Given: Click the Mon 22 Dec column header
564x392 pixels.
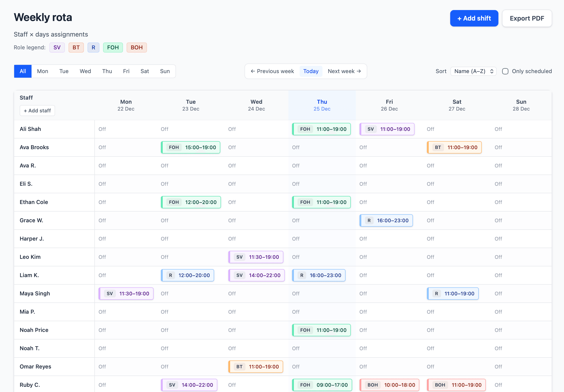Looking at the screenshot, I should tap(126, 105).
